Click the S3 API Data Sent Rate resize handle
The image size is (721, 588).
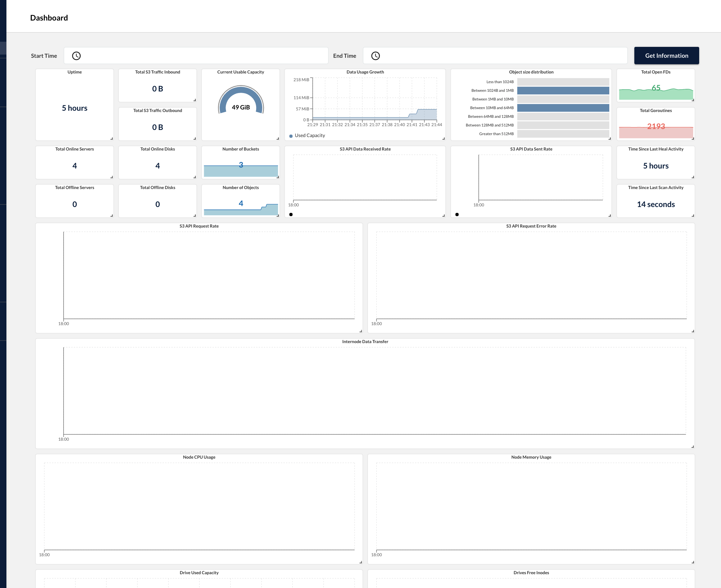[609, 215]
